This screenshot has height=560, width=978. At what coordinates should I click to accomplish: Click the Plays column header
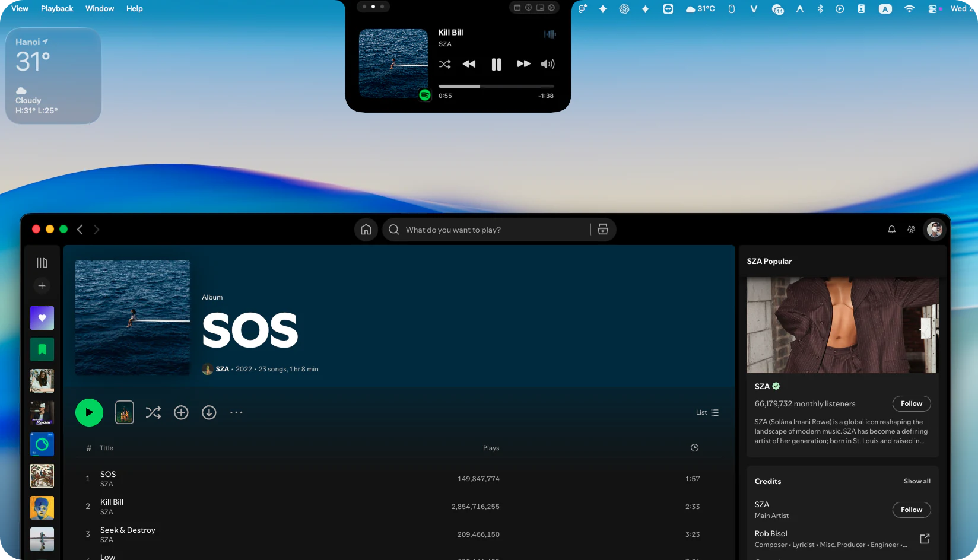coord(491,448)
